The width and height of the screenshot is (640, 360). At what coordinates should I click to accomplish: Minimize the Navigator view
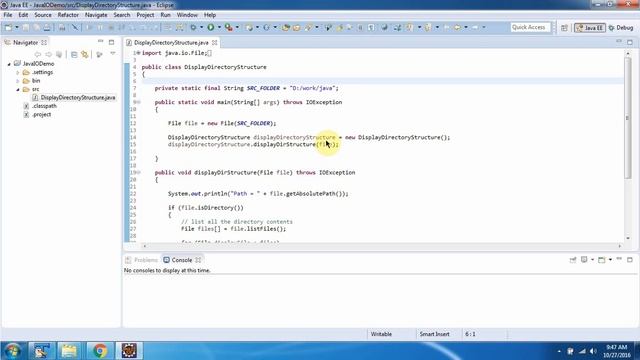point(100,42)
